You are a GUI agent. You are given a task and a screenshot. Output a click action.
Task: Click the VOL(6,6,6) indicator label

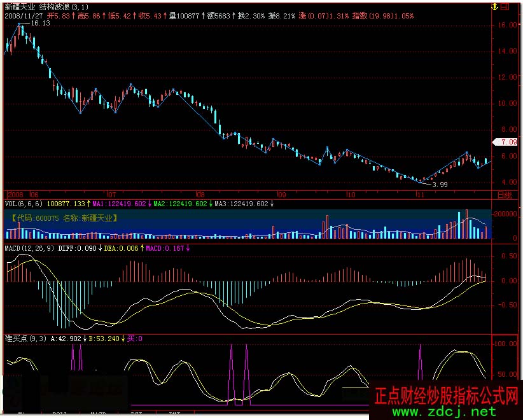pyautogui.click(x=24, y=204)
